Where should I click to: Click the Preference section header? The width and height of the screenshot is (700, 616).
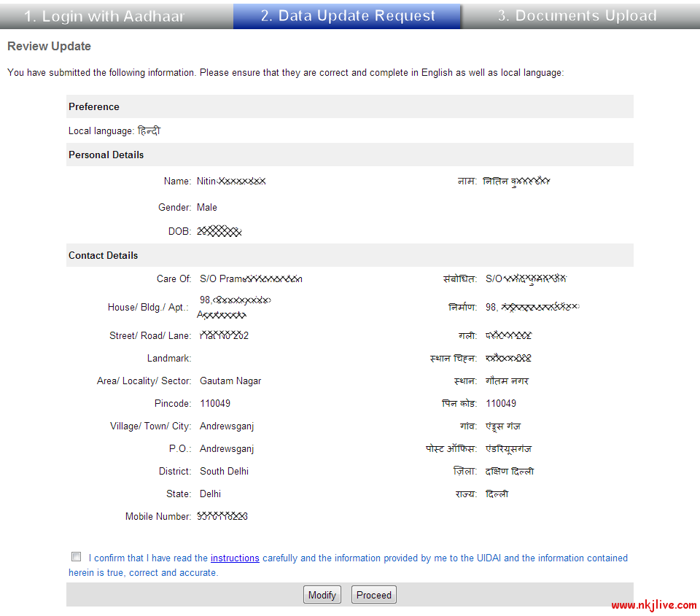pyautogui.click(x=349, y=106)
